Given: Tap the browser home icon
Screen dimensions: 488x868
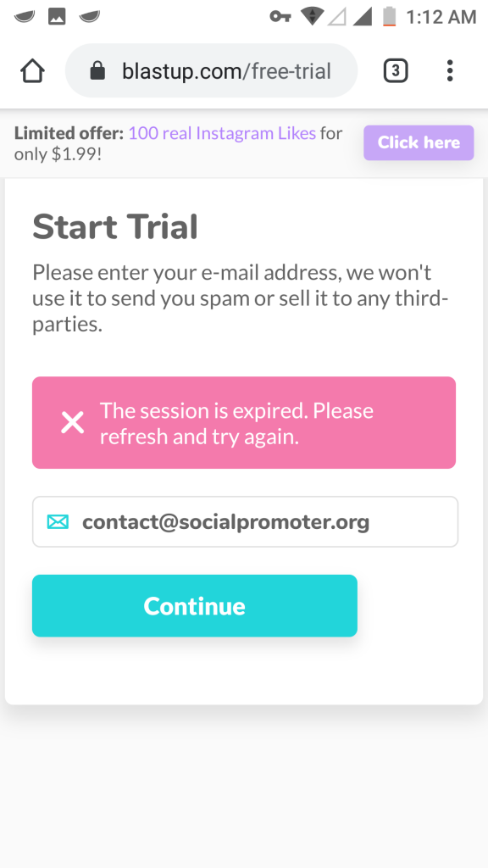Looking at the screenshot, I should coord(33,71).
